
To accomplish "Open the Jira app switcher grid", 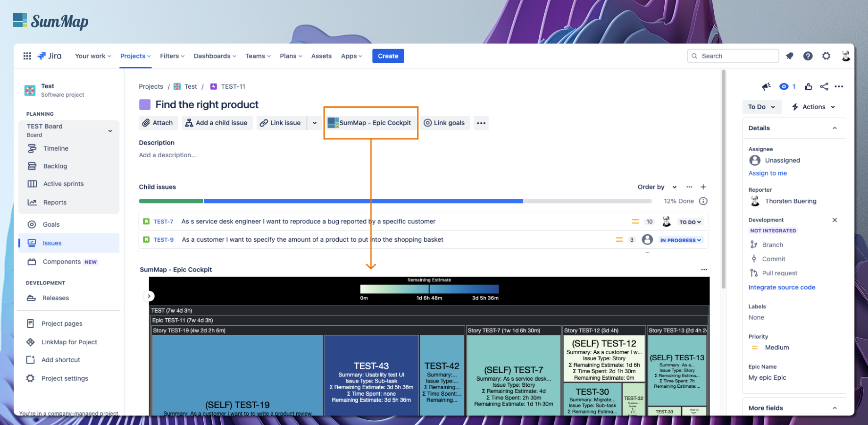I will [x=27, y=56].
